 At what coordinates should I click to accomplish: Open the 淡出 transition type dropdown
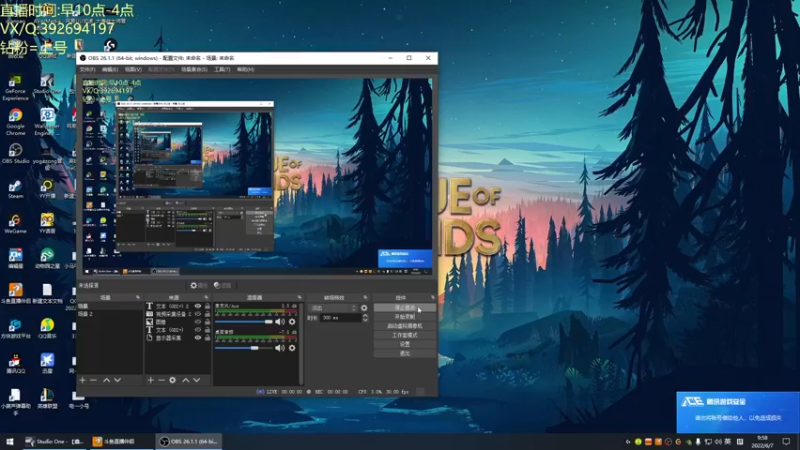coord(333,308)
